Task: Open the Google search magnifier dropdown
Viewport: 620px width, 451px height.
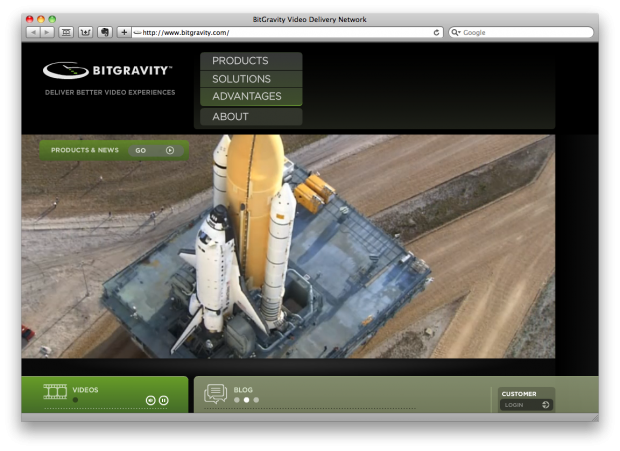Action: point(456,32)
